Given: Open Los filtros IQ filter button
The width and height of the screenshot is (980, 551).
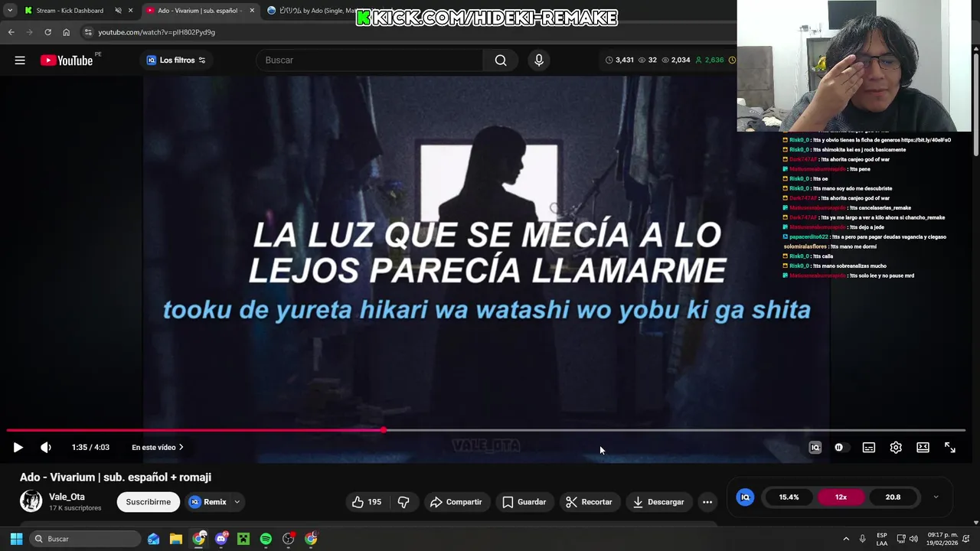Looking at the screenshot, I should tap(176, 60).
